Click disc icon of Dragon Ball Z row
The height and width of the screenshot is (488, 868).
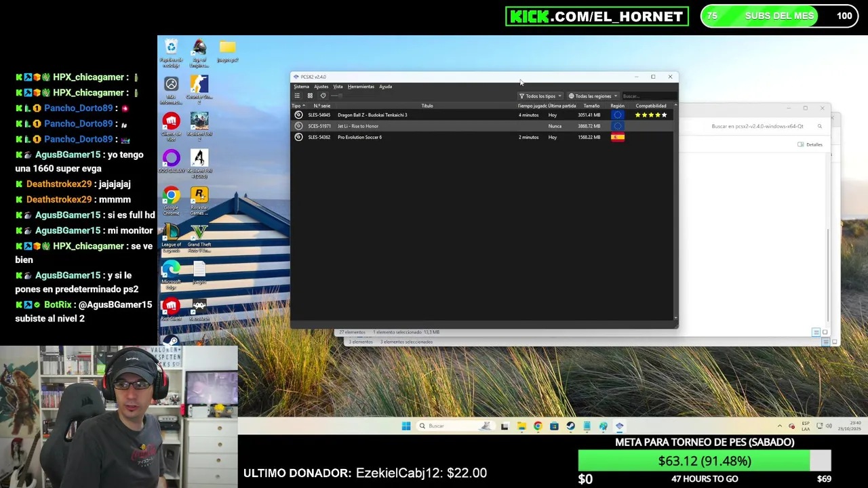(298, 115)
